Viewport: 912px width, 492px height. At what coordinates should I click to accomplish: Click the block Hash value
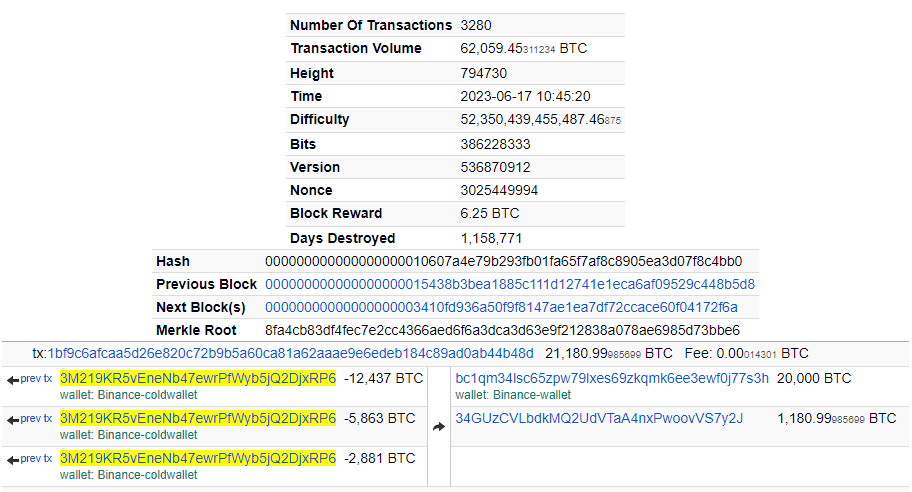pyautogui.click(x=503, y=261)
